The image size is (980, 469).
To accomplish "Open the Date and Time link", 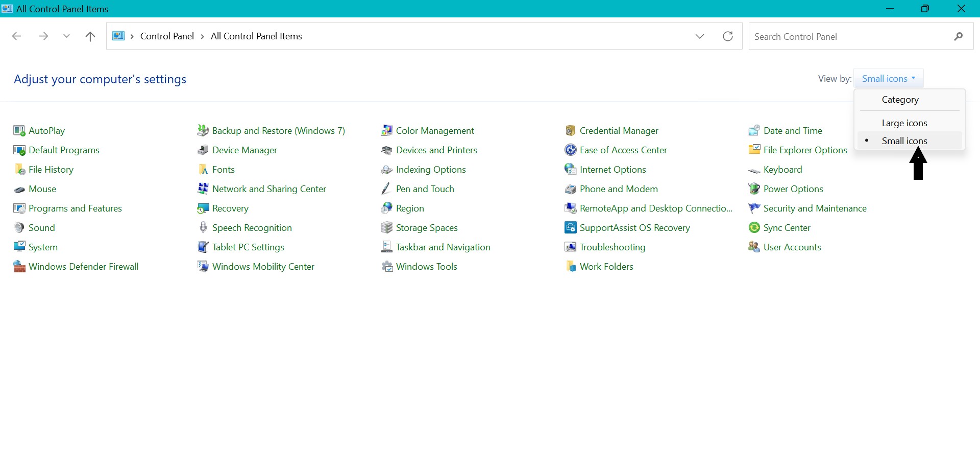I will [793, 131].
